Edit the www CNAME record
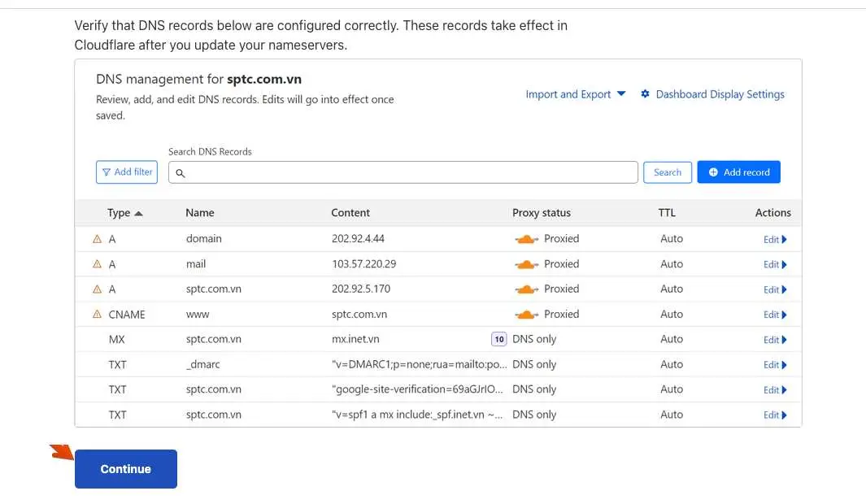 (x=775, y=315)
